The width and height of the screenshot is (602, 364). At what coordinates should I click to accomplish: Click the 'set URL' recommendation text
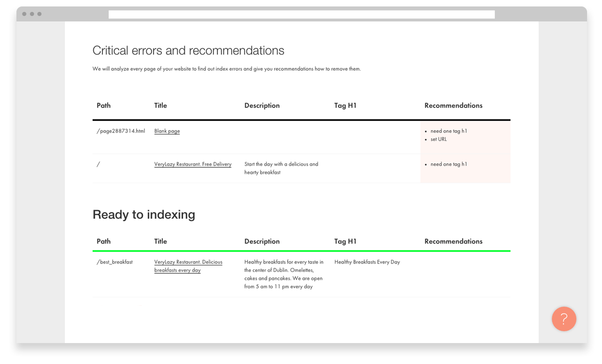[440, 139]
